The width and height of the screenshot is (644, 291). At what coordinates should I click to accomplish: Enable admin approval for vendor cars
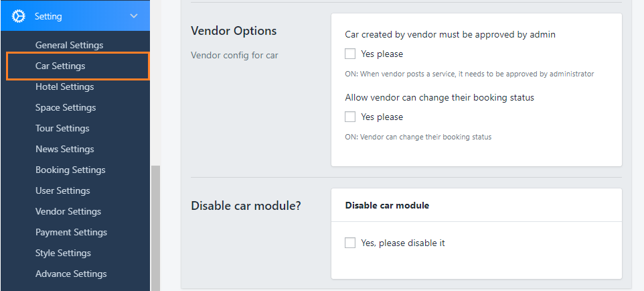click(x=350, y=54)
